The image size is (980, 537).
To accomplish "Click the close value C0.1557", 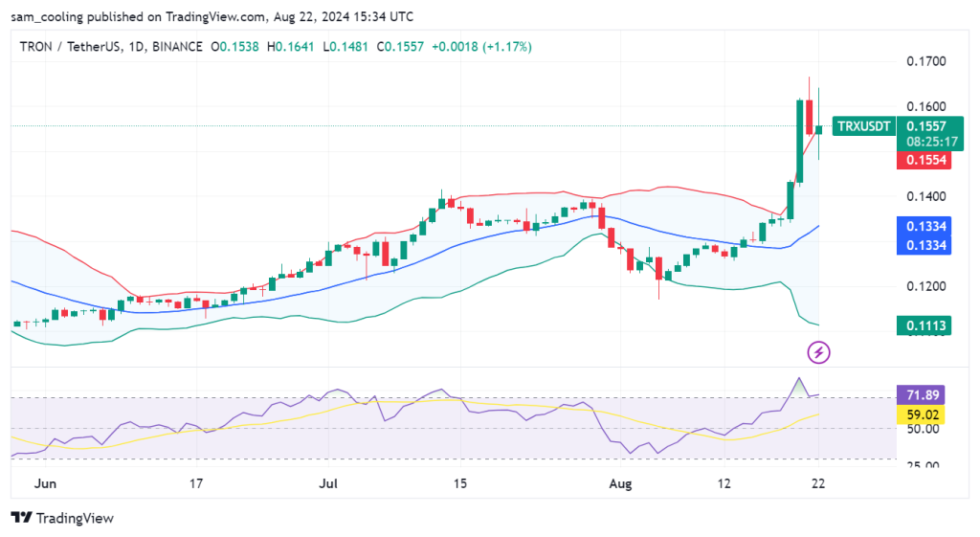I will (x=400, y=46).
